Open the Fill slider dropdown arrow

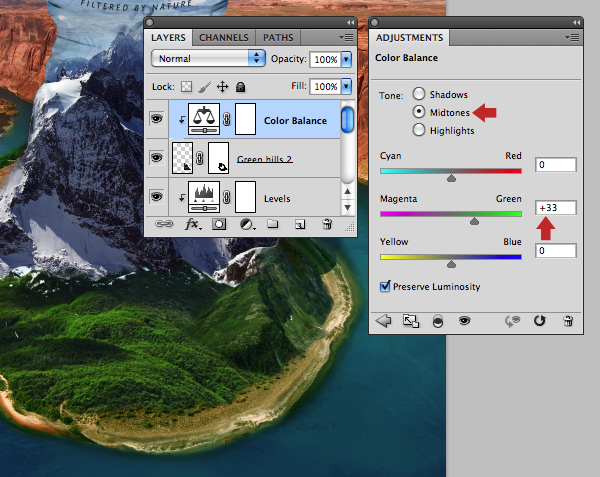346,86
